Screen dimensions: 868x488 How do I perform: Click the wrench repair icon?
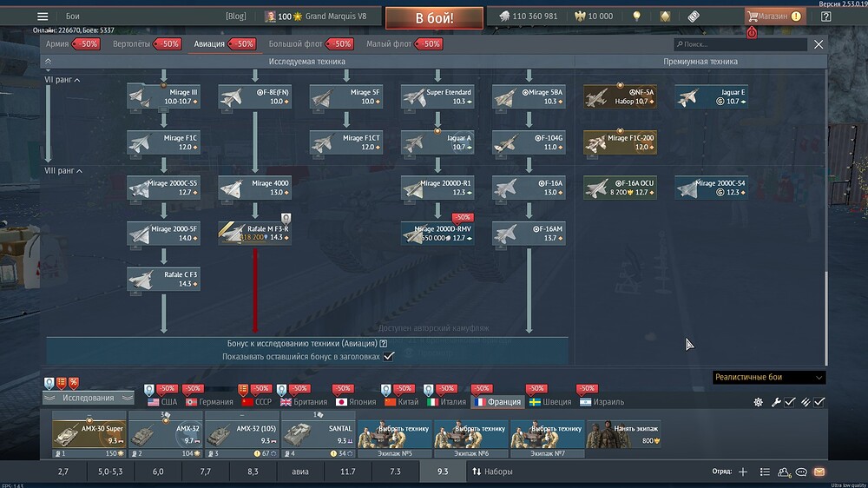(x=776, y=402)
